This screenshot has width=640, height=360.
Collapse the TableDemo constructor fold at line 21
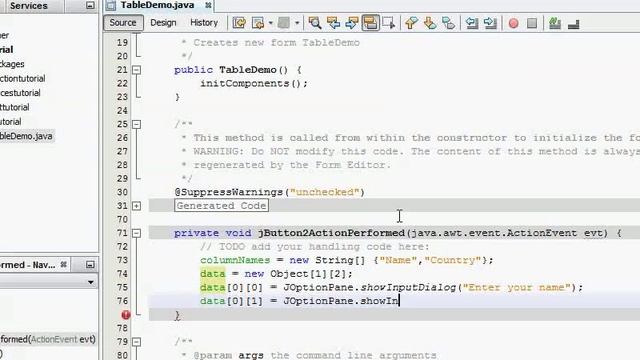tap(137, 70)
